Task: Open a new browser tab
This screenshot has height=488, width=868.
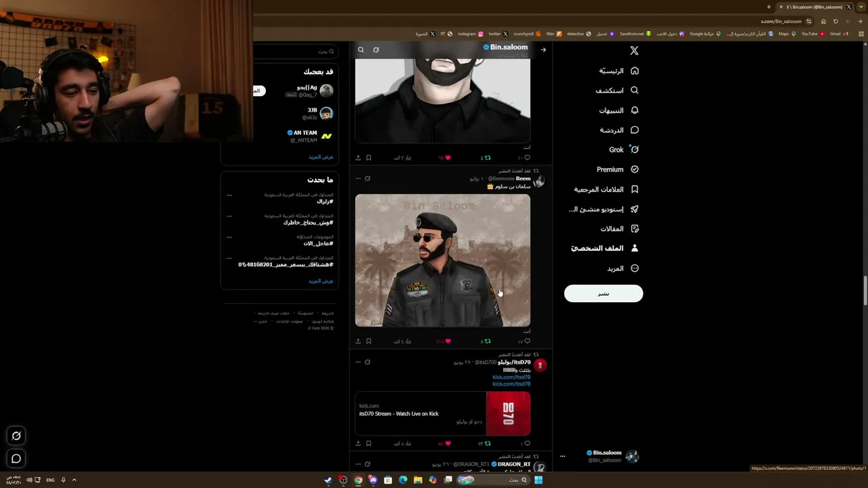Action: 769,7
